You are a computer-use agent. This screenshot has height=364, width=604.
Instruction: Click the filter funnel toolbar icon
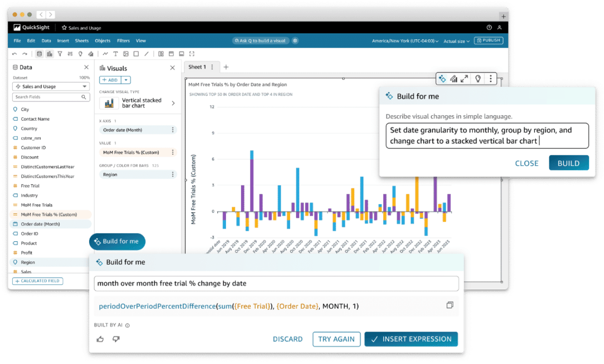point(60,54)
